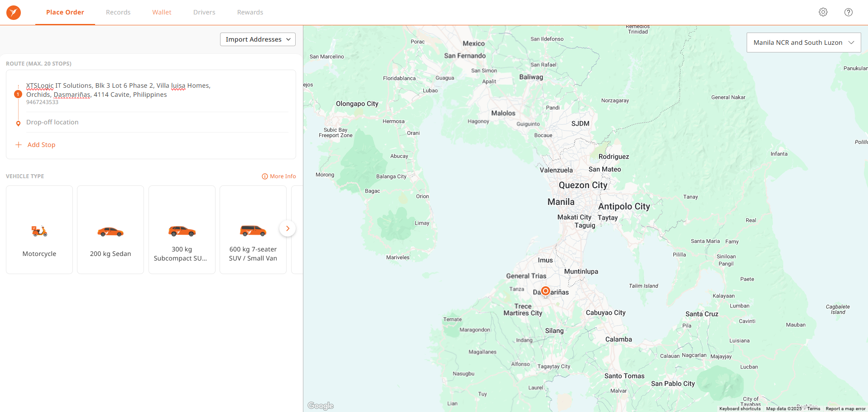The image size is (868, 412).
Task: Click the San Fernando map label
Action: 465,56
